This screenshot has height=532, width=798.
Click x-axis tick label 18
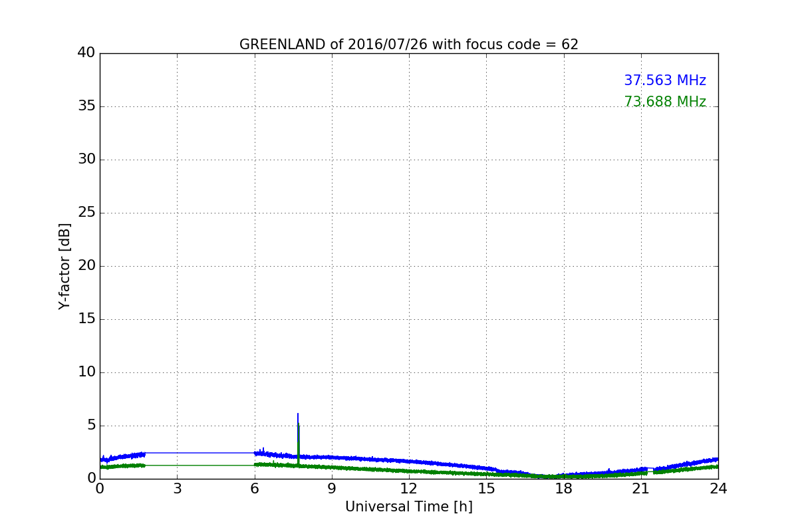pos(564,489)
